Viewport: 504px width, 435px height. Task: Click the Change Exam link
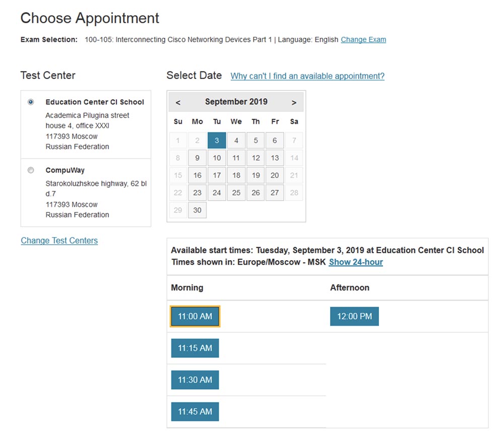pos(363,39)
